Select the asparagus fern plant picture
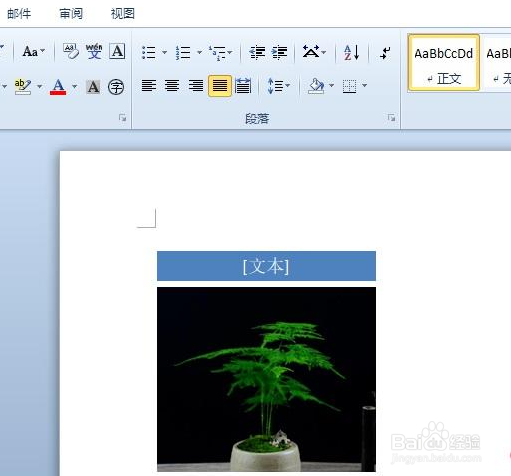511x476 pixels. pos(266,379)
